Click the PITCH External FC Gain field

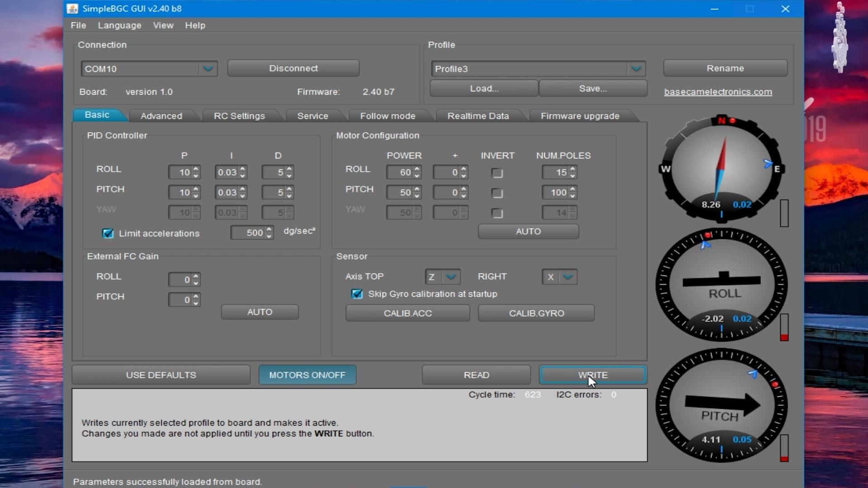[x=180, y=300]
